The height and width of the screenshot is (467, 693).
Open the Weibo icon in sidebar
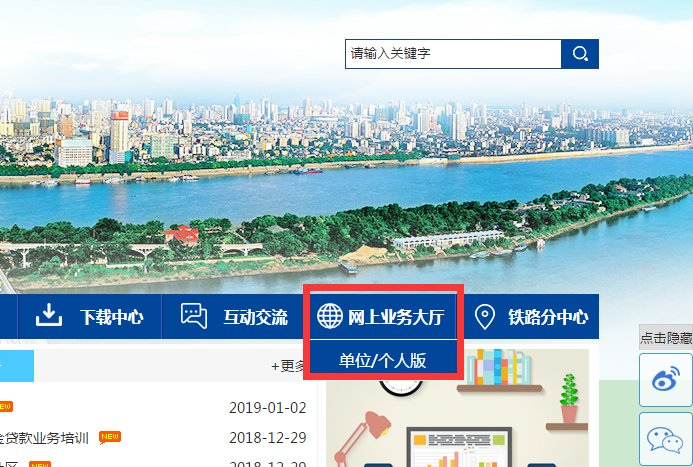click(x=666, y=380)
